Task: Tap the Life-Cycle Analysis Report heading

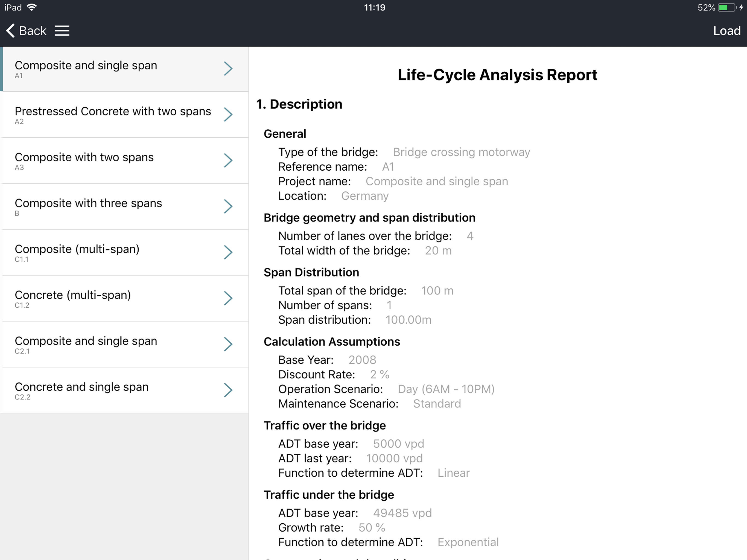Action: [x=497, y=75]
